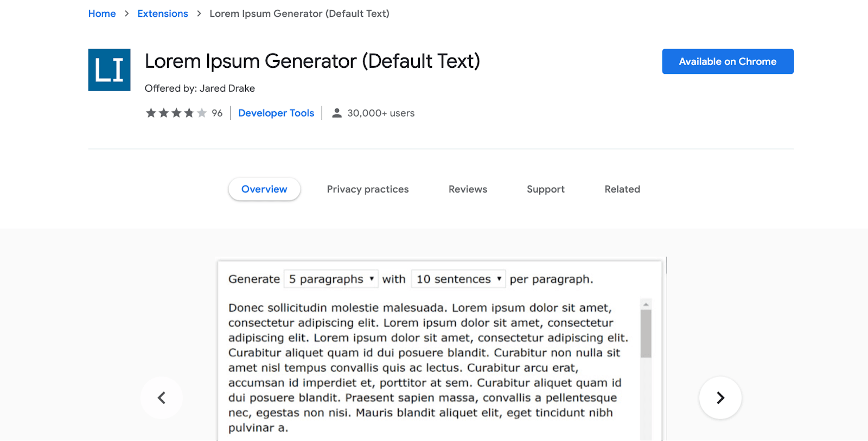Click the breadcrumb chevron after Home

pos(125,14)
